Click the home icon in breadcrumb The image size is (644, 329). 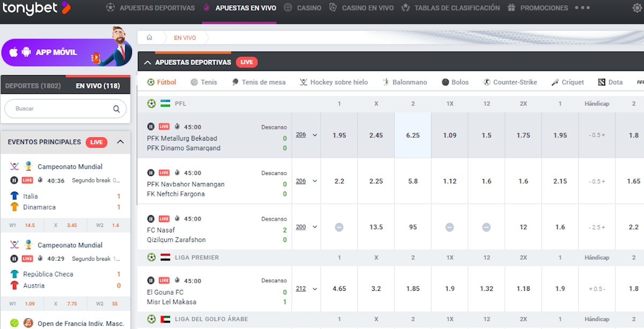tap(149, 38)
